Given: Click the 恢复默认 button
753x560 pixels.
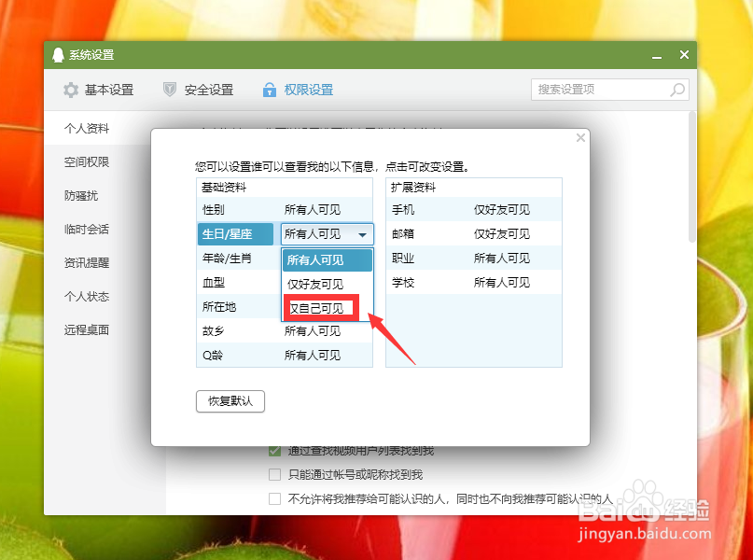Looking at the screenshot, I should coord(230,401).
